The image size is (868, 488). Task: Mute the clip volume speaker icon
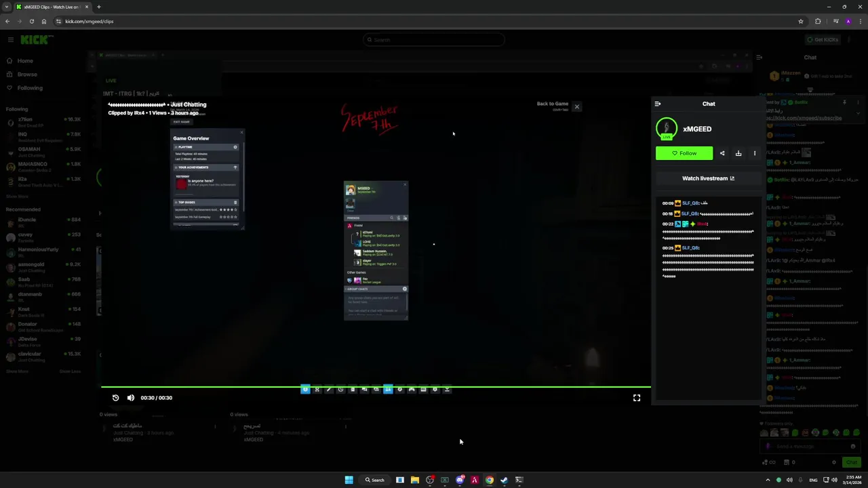pyautogui.click(x=131, y=398)
